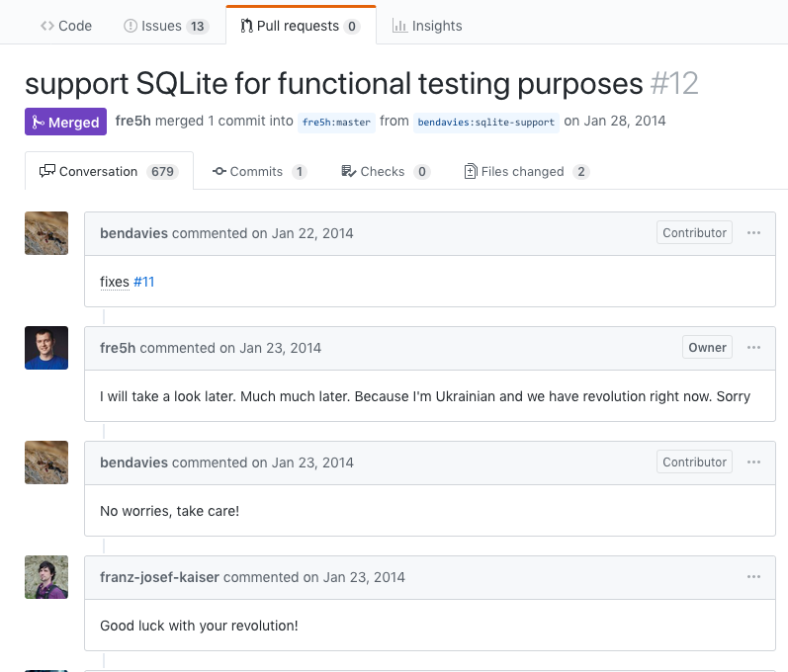Image resolution: width=788 pixels, height=672 pixels.
Task: Click franz-josef-kaiser avatar image
Action: (x=46, y=577)
